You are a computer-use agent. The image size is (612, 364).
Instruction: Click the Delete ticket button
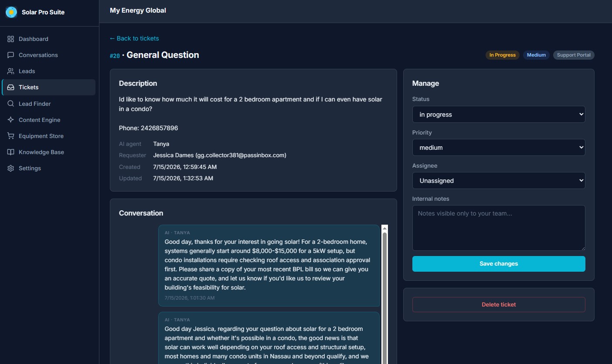pyautogui.click(x=499, y=305)
